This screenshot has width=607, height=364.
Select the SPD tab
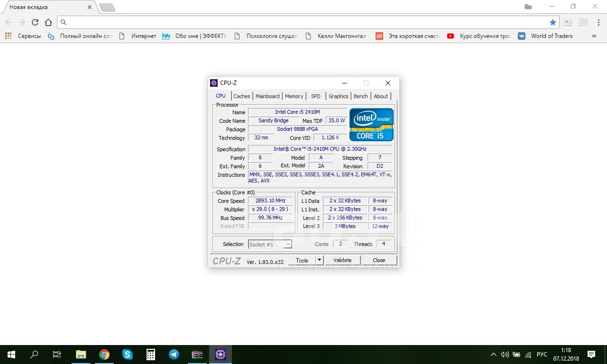tap(316, 96)
